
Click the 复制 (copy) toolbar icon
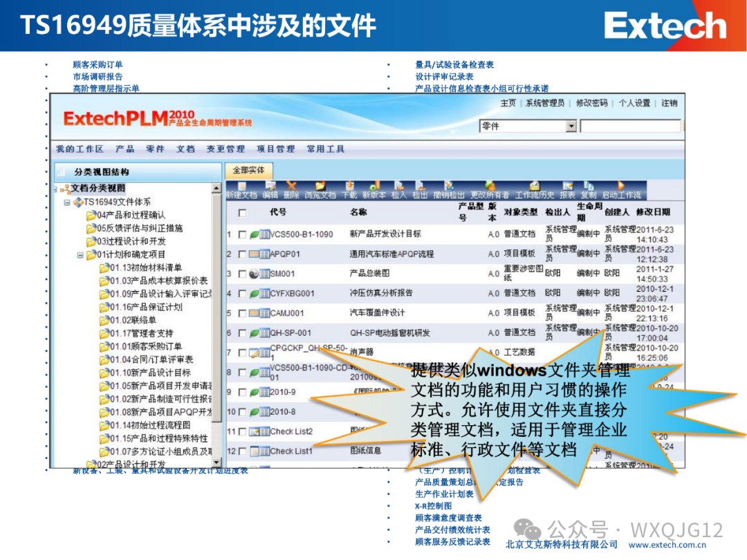pos(589,186)
